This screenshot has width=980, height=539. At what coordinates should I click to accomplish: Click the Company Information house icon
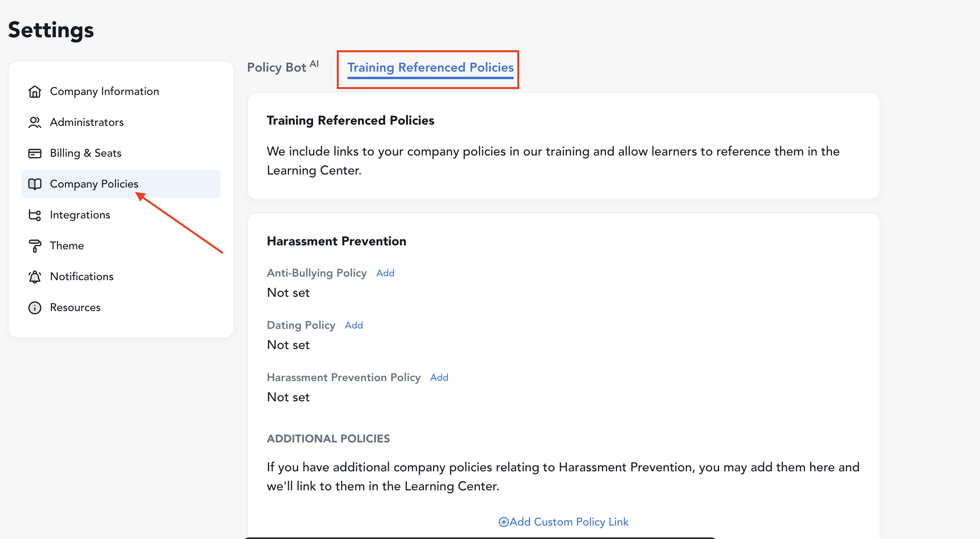tap(35, 91)
